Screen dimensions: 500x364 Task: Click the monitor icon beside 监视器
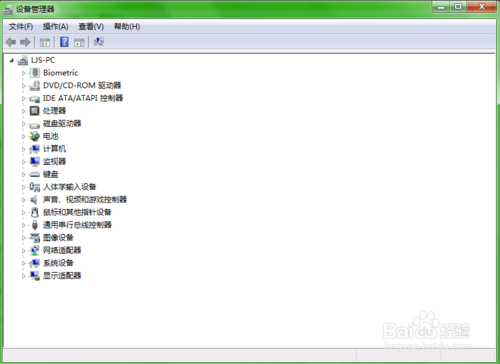[35, 162]
